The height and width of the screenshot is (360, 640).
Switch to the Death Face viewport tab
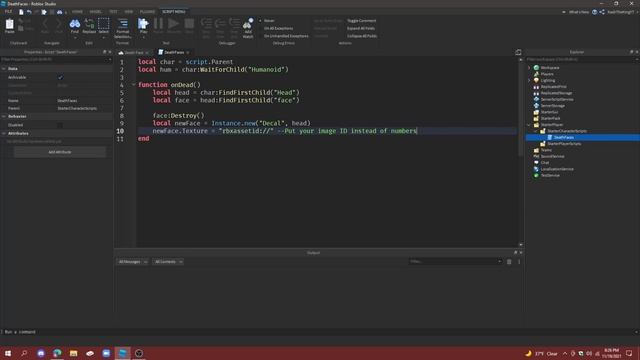pyautogui.click(x=133, y=53)
